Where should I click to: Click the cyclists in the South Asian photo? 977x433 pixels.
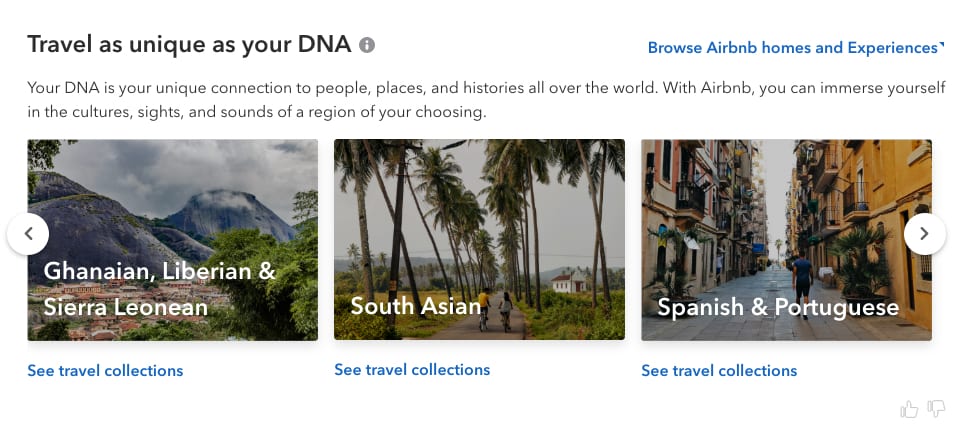click(x=495, y=308)
